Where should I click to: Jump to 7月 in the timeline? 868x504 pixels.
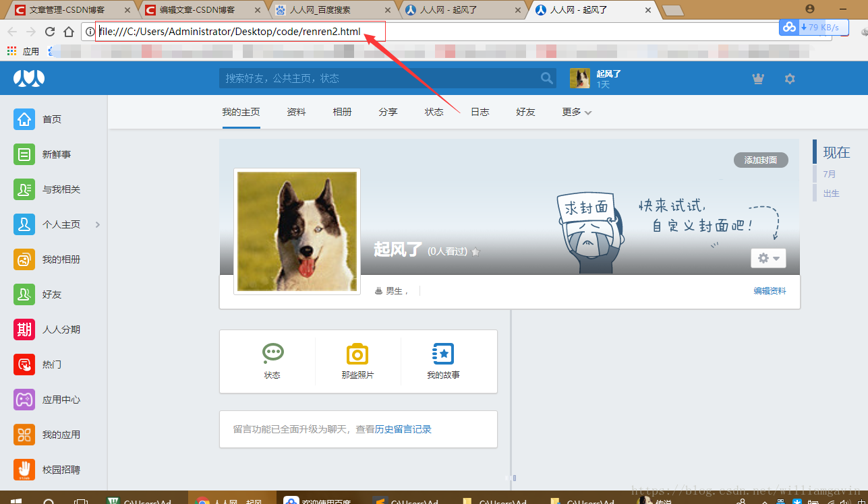click(830, 174)
